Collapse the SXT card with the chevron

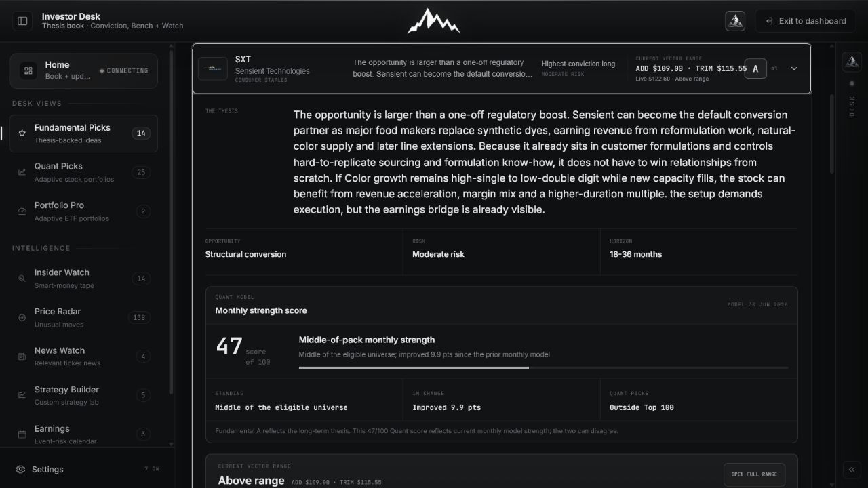[794, 68]
